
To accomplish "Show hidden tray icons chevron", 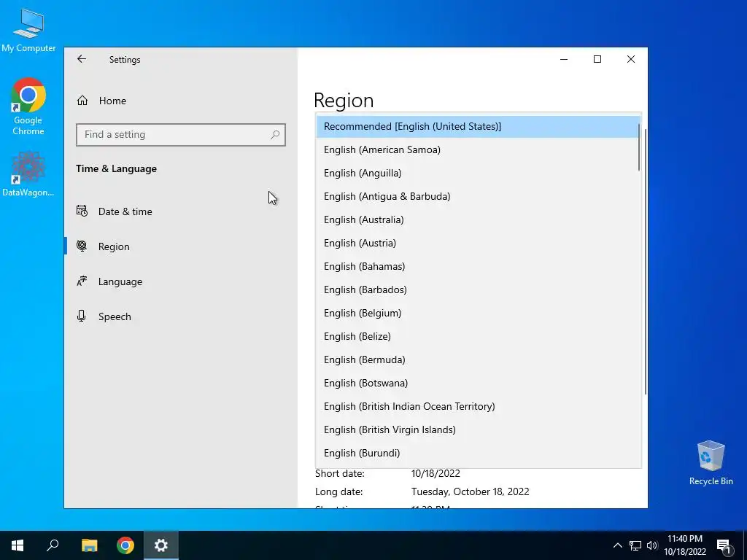I will pos(617,545).
